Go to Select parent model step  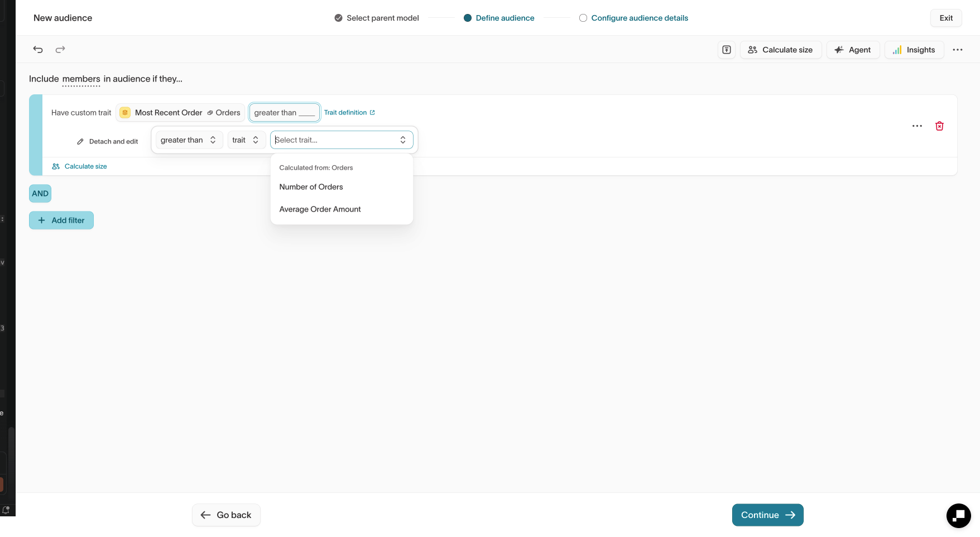(377, 18)
